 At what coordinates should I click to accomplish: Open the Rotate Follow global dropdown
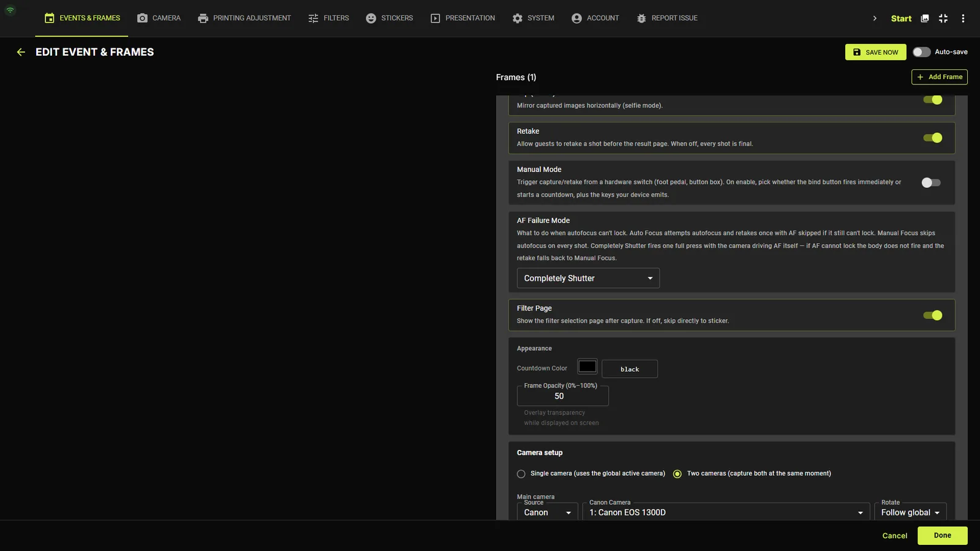coord(910,512)
